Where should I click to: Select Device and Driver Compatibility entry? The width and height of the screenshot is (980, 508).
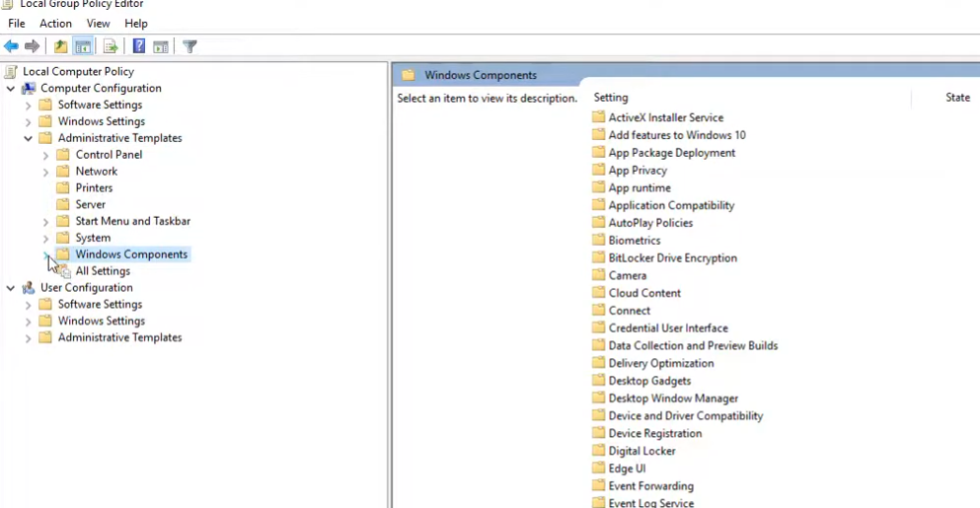point(686,415)
